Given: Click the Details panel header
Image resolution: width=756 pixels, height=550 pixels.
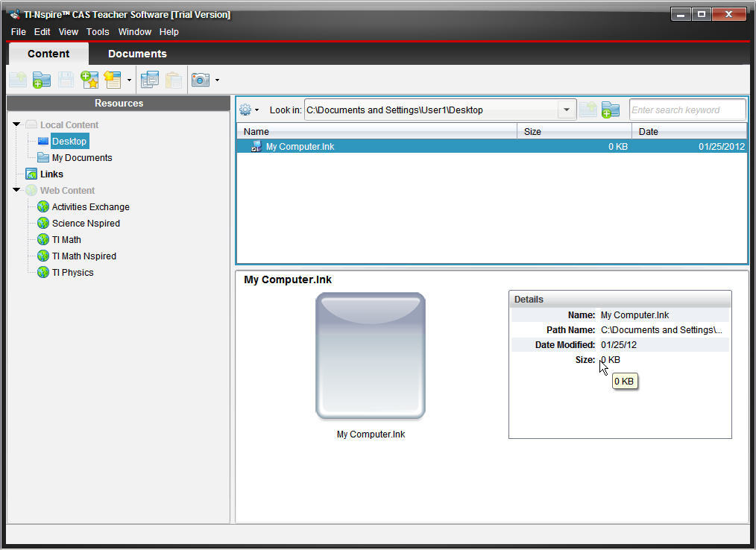Looking at the screenshot, I should coord(620,300).
